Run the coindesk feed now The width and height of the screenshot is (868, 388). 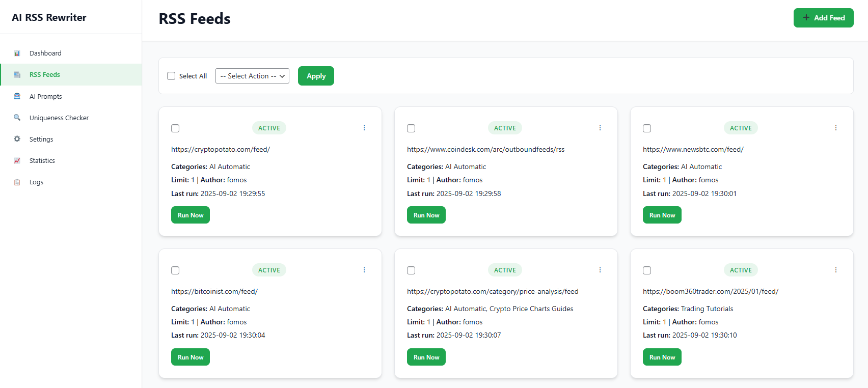coord(426,215)
